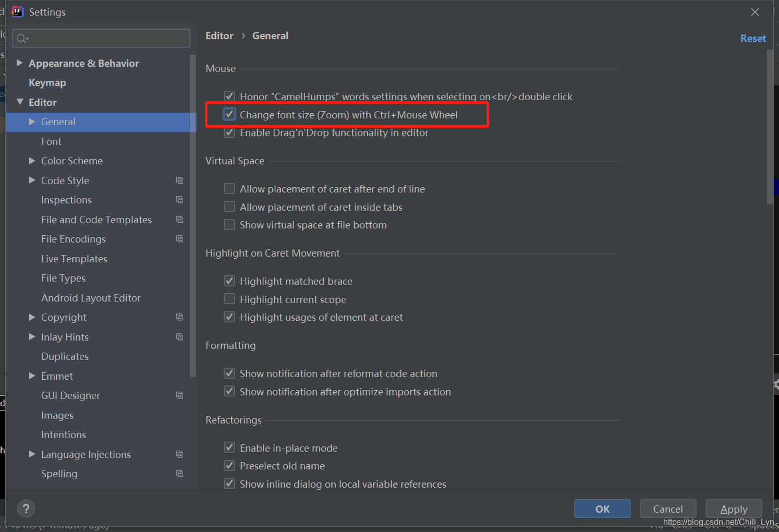Expand the Emmet node arrow
Image resolution: width=779 pixels, height=532 pixels.
tap(32, 376)
